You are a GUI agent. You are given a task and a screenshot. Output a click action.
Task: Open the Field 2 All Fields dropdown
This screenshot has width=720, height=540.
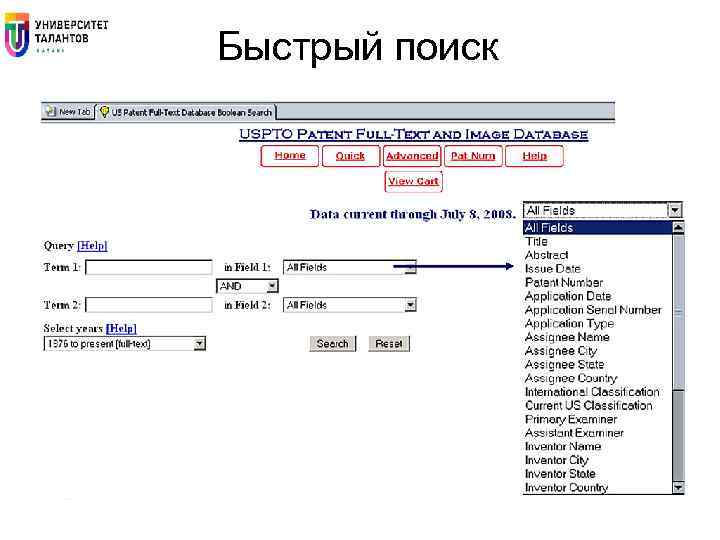click(x=349, y=305)
